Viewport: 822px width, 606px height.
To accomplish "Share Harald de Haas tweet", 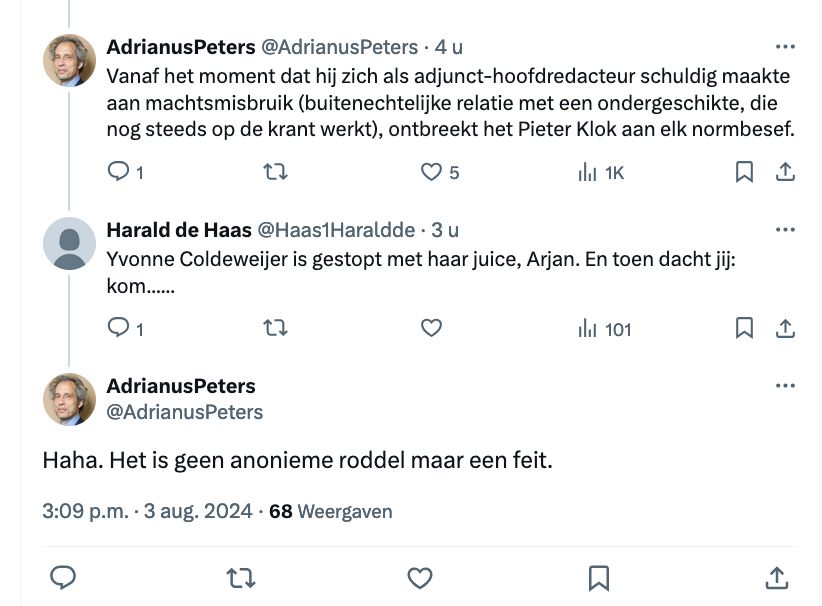I will pyautogui.click(x=786, y=327).
